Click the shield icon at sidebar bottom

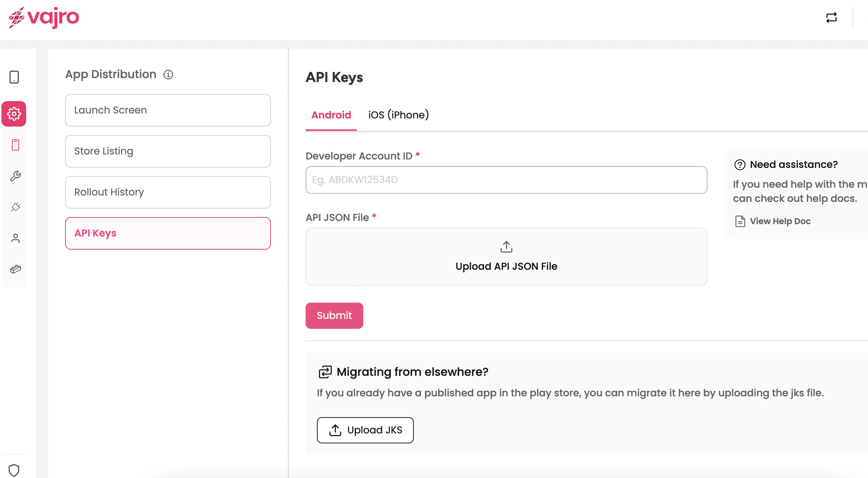[x=14, y=470]
